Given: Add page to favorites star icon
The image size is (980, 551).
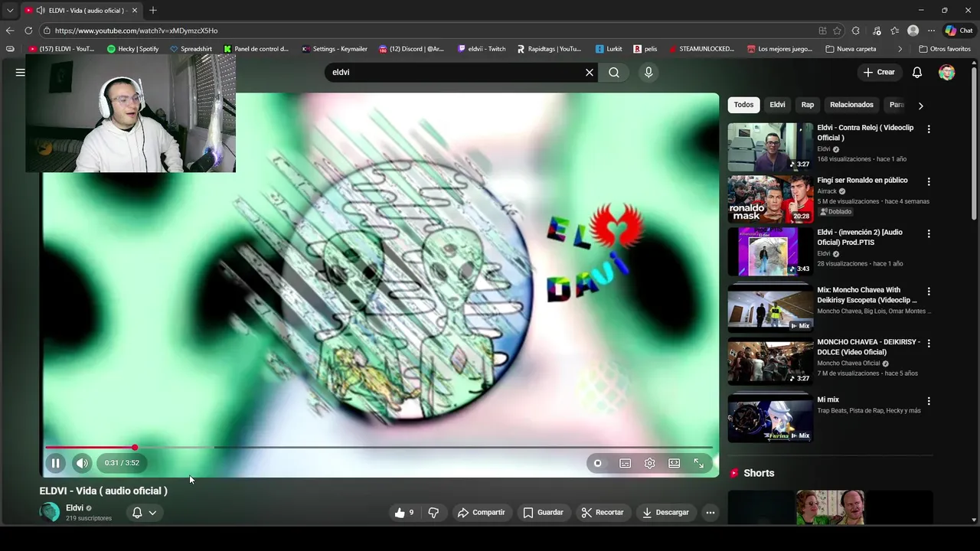Looking at the screenshot, I should 837,31.
